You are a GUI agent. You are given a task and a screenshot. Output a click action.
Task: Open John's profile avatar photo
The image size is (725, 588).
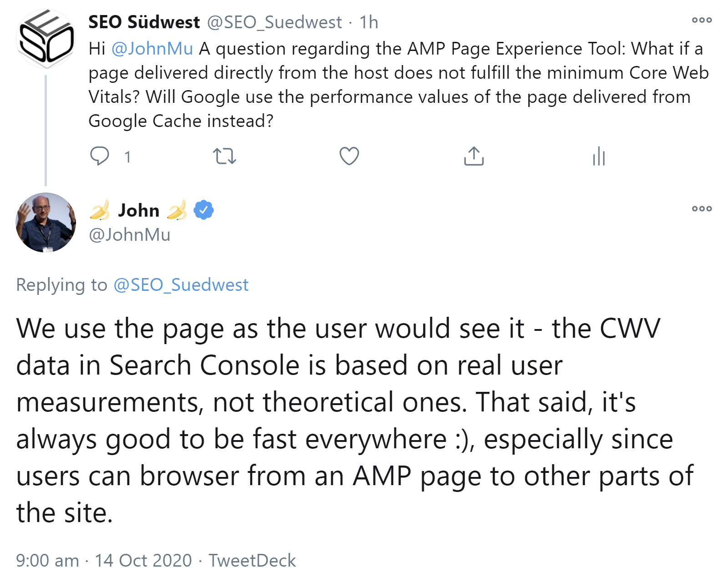[x=46, y=223]
